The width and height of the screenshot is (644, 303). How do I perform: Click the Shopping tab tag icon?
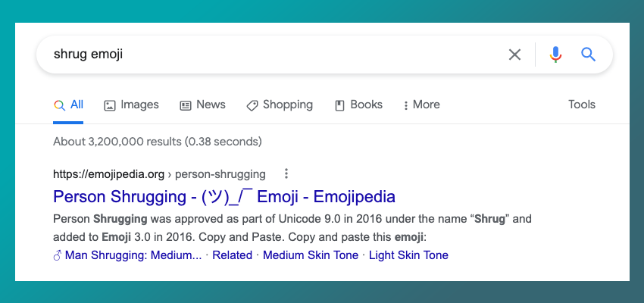[252, 105]
